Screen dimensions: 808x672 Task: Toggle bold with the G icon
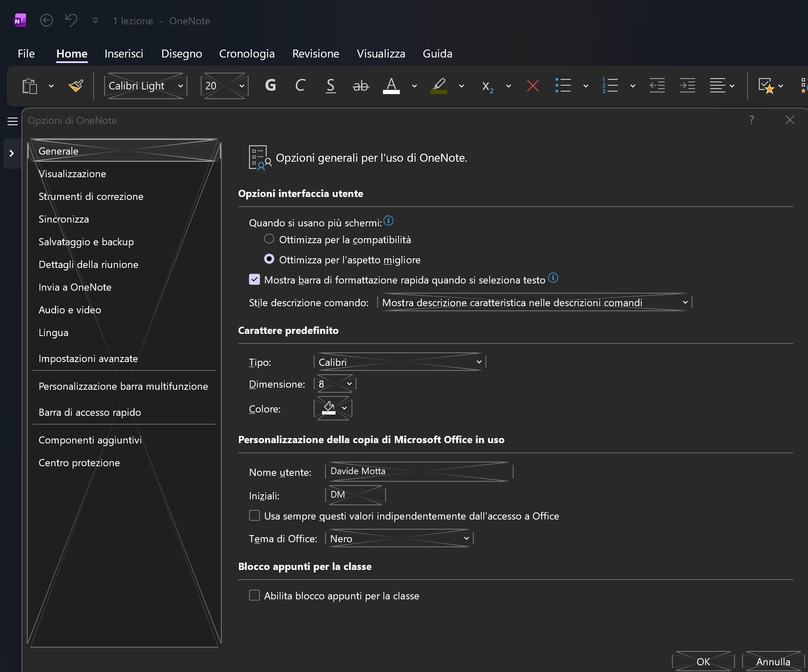(270, 86)
